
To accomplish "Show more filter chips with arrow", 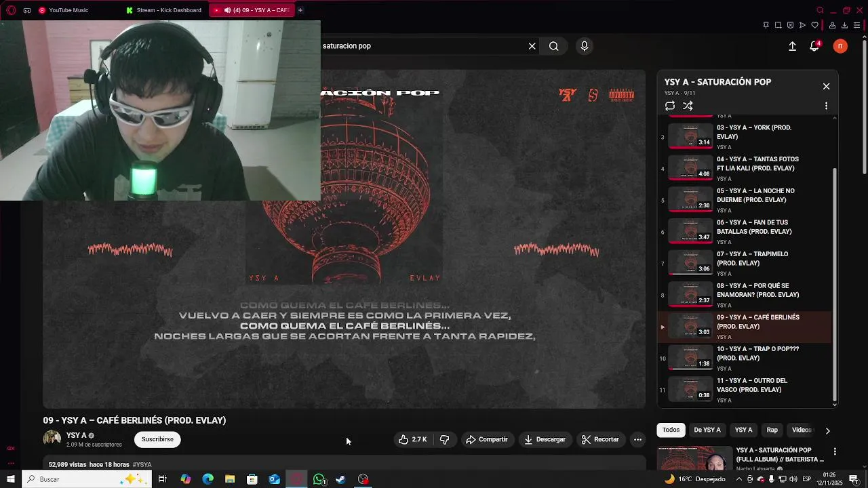I will pyautogui.click(x=827, y=430).
